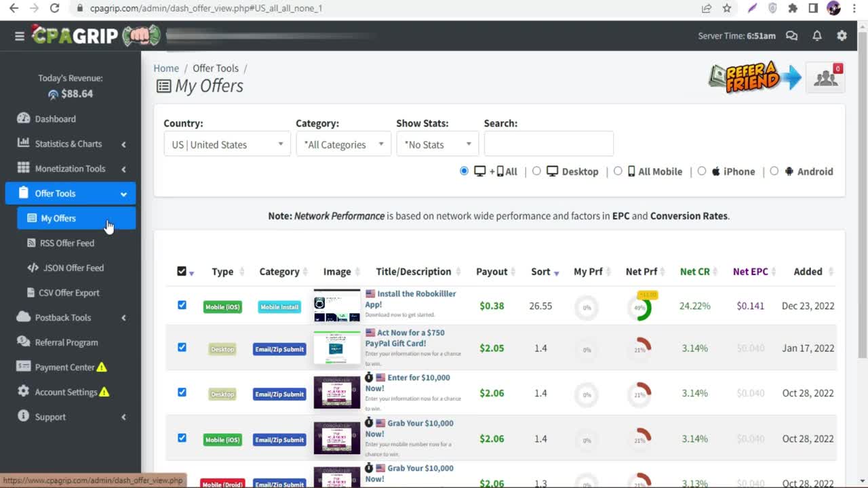The height and width of the screenshot is (488, 868).
Task: Open the referral users icon button
Action: (825, 77)
